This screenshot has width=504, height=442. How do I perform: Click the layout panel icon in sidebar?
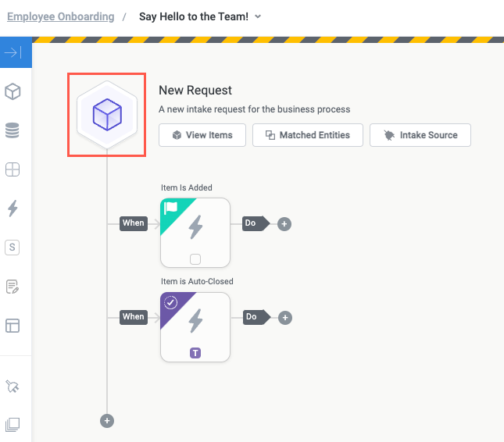coord(13,326)
